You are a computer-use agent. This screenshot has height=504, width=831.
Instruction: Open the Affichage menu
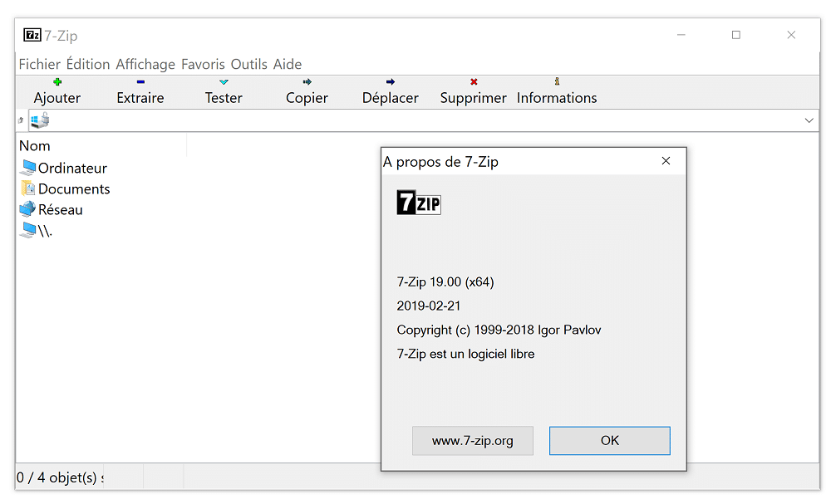pyautogui.click(x=145, y=64)
